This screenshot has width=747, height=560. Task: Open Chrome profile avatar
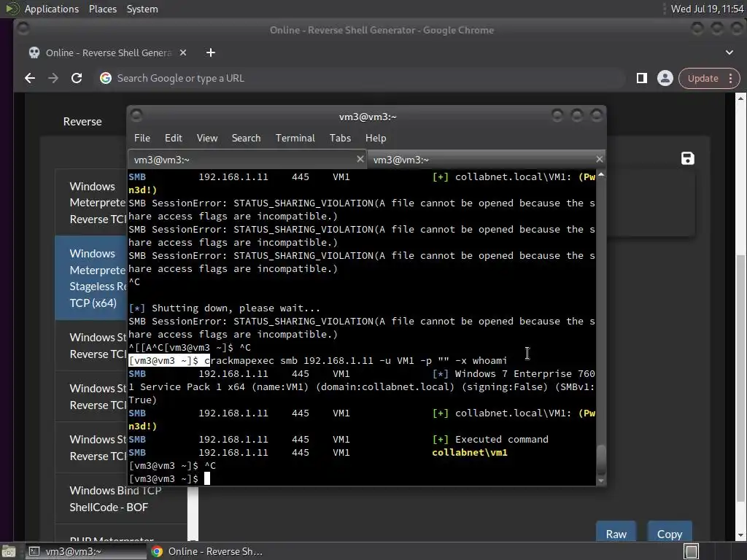click(x=665, y=78)
